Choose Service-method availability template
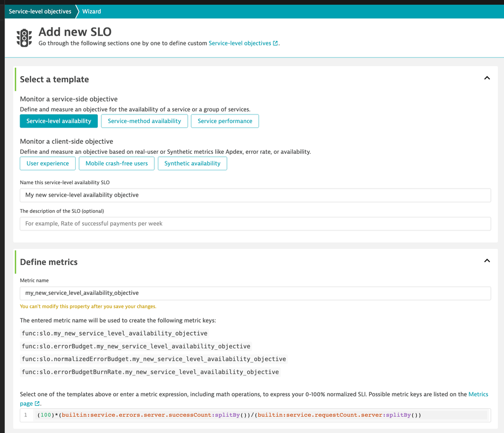This screenshot has width=504, height=433. coord(144,121)
